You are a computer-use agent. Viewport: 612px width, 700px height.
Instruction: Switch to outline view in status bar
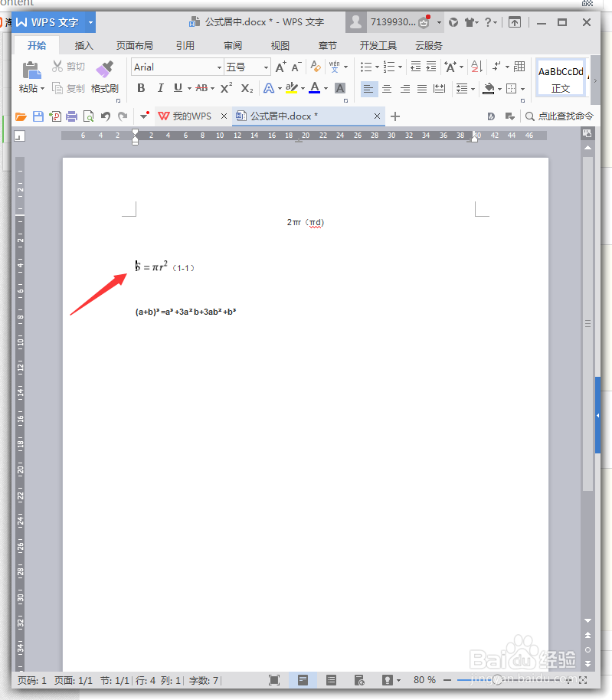[x=331, y=680]
